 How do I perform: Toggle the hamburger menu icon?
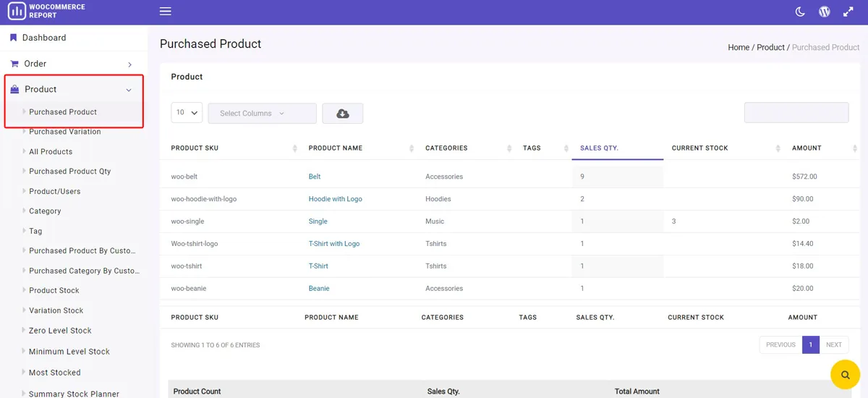tap(166, 12)
